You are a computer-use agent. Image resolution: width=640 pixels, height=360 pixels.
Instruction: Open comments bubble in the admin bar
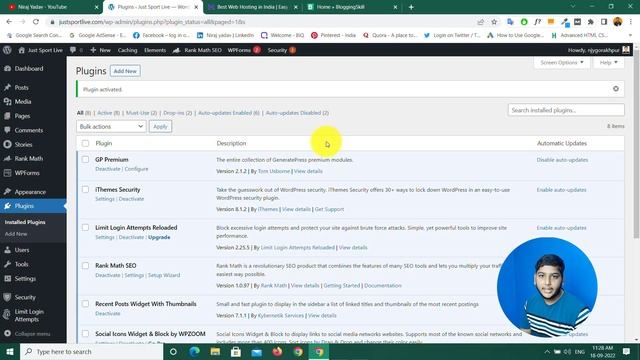click(x=73, y=50)
